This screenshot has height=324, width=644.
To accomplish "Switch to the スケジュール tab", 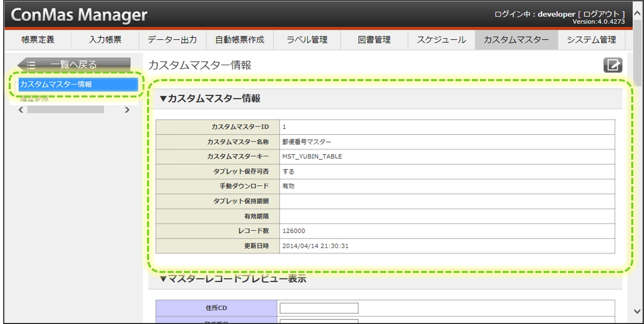I will tap(441, 40).
